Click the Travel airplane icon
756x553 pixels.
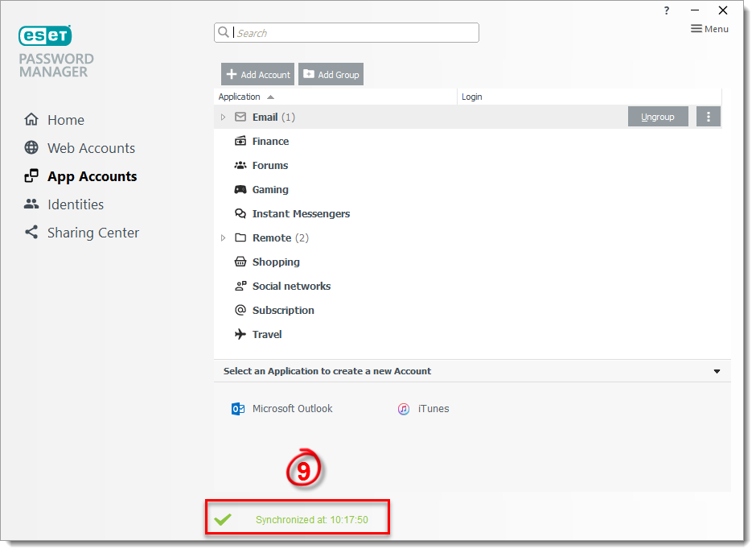pos(241,334)
